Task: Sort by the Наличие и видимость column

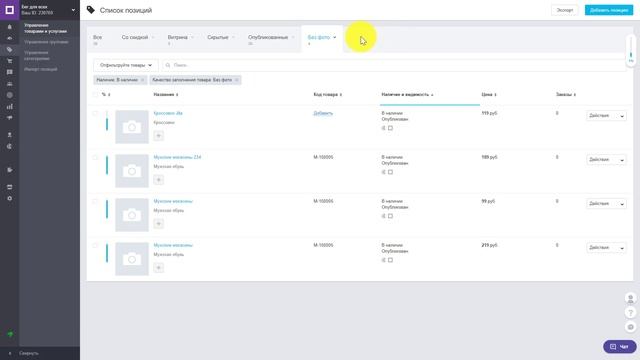Action: pos(407,95)
